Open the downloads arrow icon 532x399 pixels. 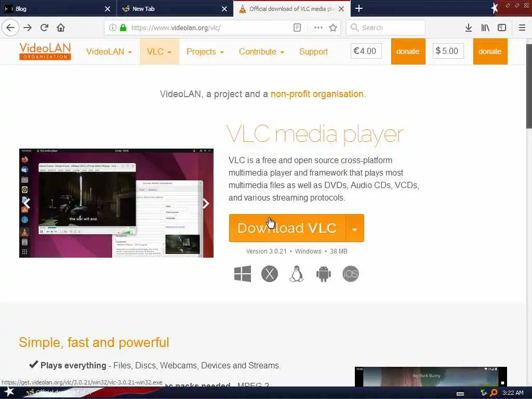point(469,28)
